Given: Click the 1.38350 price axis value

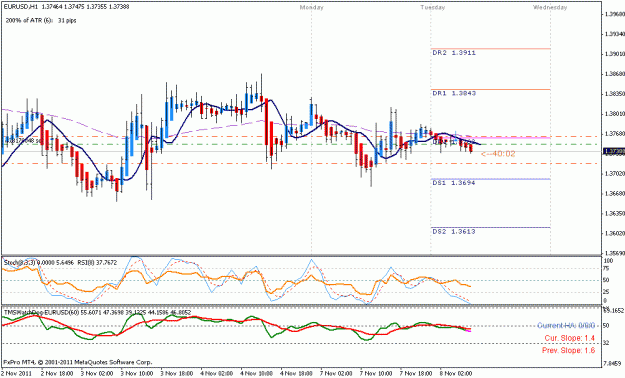Looking at the screenshot, I should click(614, 94).
